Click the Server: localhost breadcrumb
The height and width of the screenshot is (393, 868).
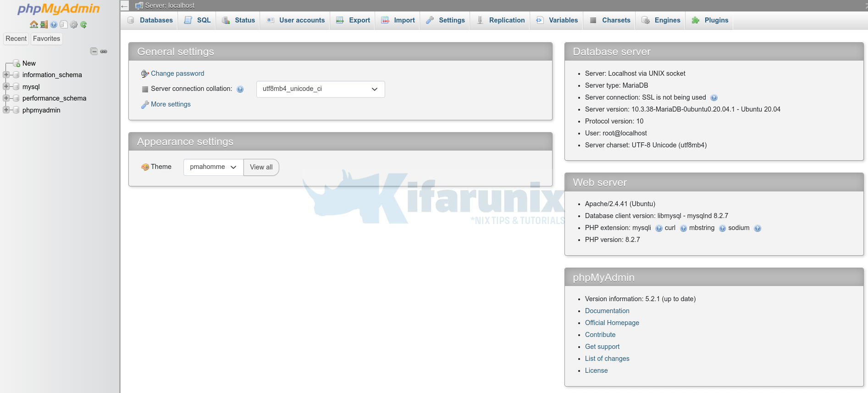click(x=170, y=6)
